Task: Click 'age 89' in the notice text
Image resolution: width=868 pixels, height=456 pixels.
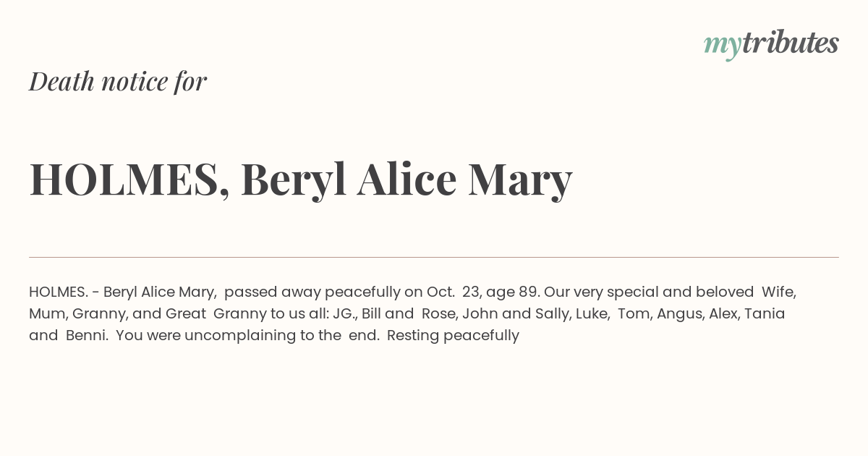Action: pyautogui.click(x=512, y=292)
